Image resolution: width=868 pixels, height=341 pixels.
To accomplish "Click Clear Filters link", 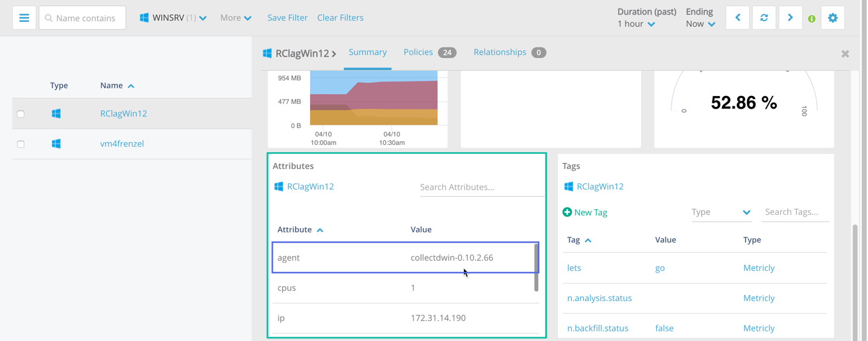I will (340, 18).
